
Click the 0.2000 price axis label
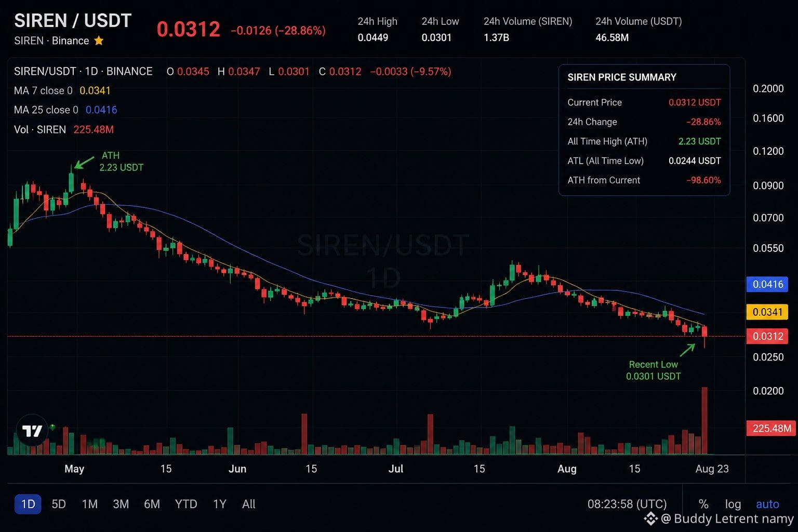point(768,88)
